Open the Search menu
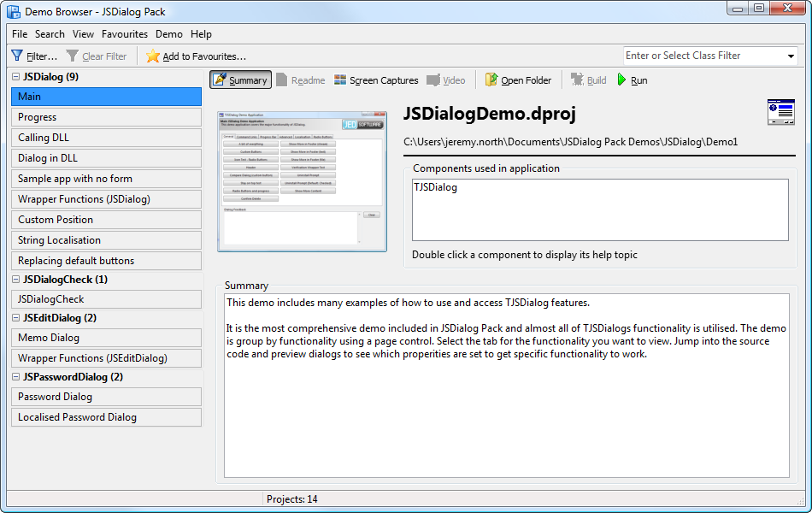 pos(50,34)
